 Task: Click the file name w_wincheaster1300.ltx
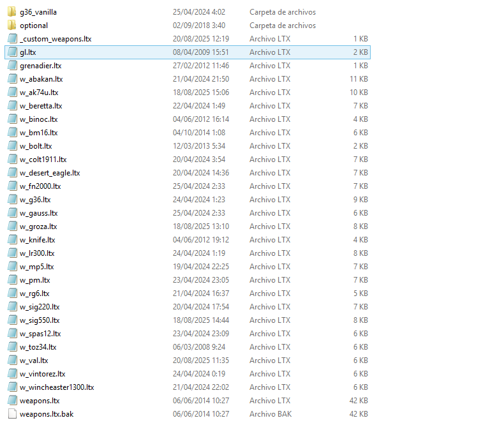[x=57, y=387]
